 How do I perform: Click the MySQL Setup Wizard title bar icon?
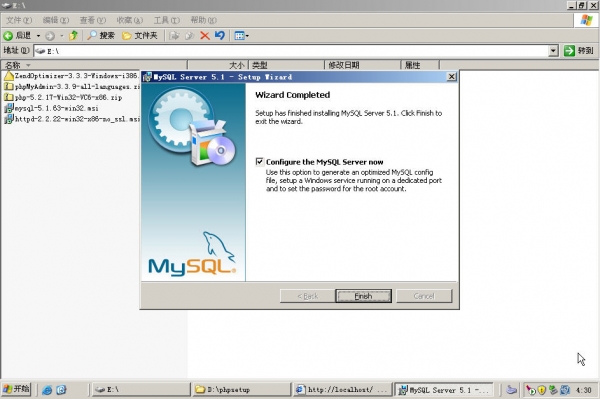click(147, 77)
